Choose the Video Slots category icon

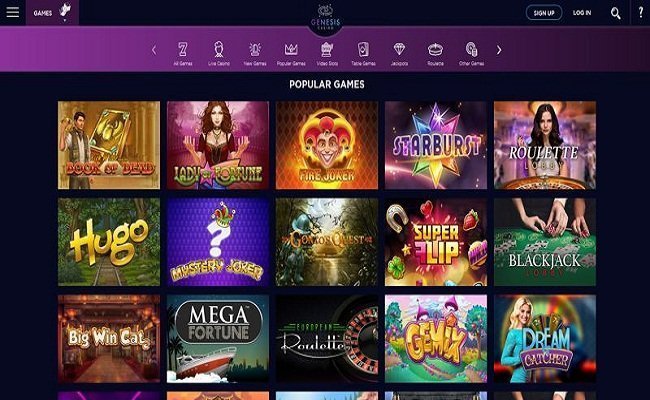click(327, 49)
